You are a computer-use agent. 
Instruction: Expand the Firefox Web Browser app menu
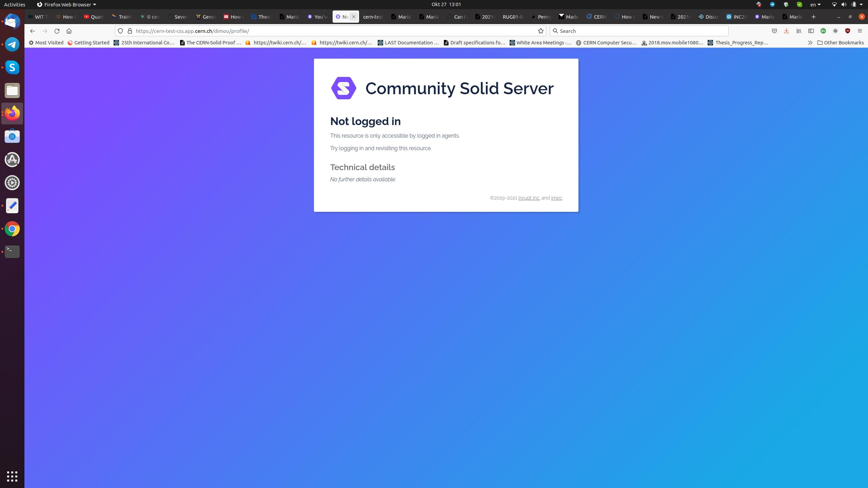[66, 4]
